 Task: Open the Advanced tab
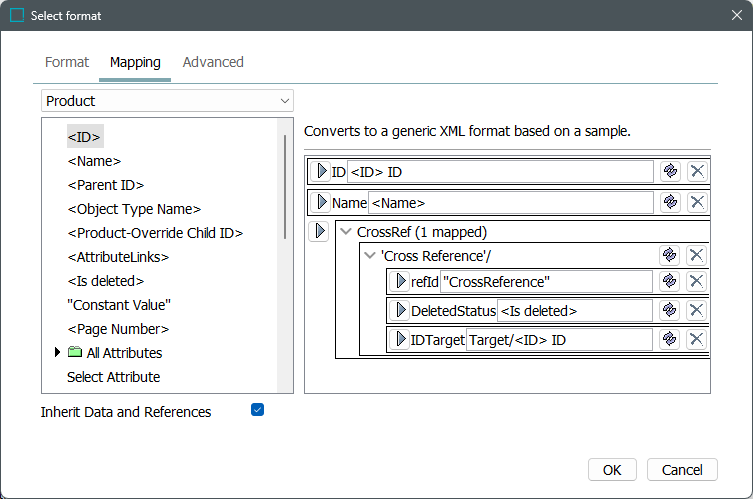[213, 62]
